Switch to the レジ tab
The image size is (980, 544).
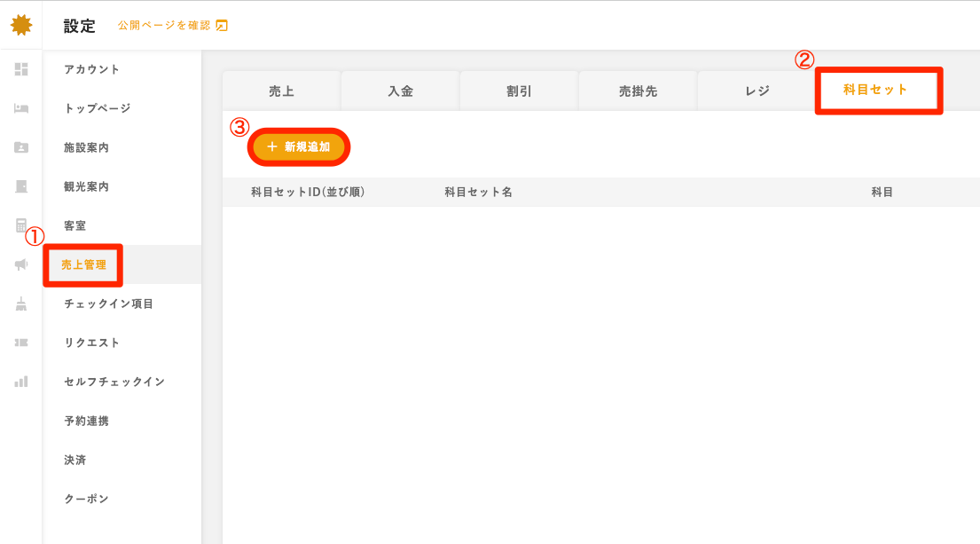pyautogui.click(x=757, y=91)
